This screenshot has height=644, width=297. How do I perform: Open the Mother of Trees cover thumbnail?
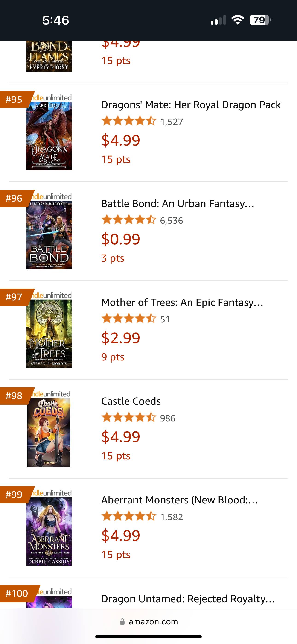49,334
